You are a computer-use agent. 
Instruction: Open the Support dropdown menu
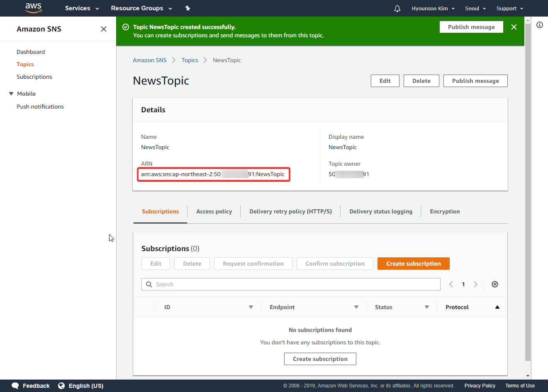coord(510,8)
